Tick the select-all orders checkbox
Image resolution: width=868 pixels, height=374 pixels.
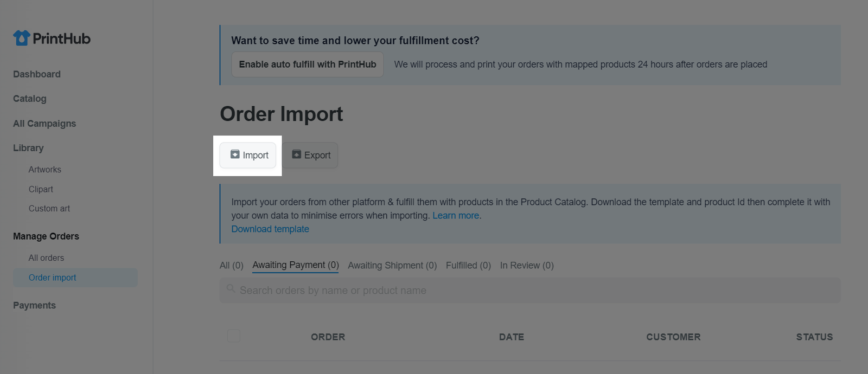(234, 336)
